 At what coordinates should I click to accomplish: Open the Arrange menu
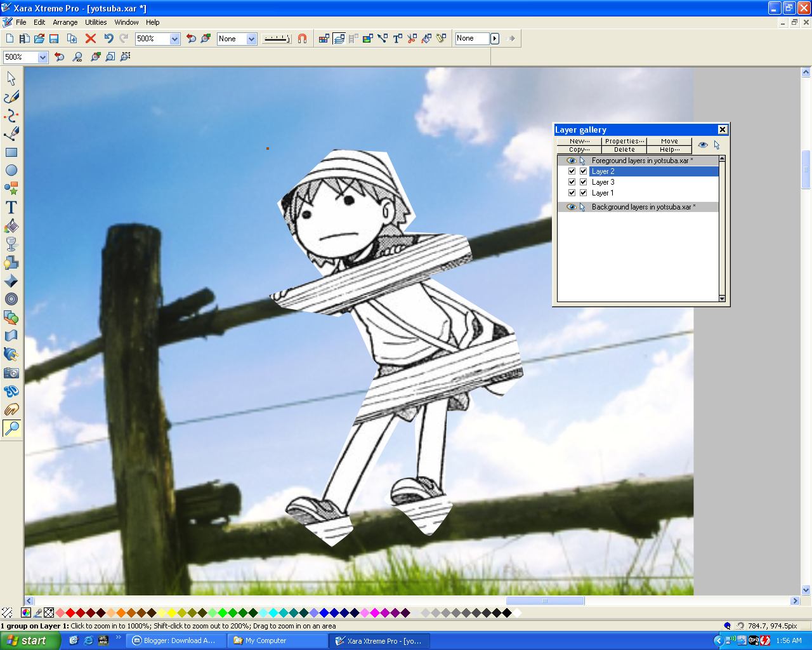[x=65, y=22]
